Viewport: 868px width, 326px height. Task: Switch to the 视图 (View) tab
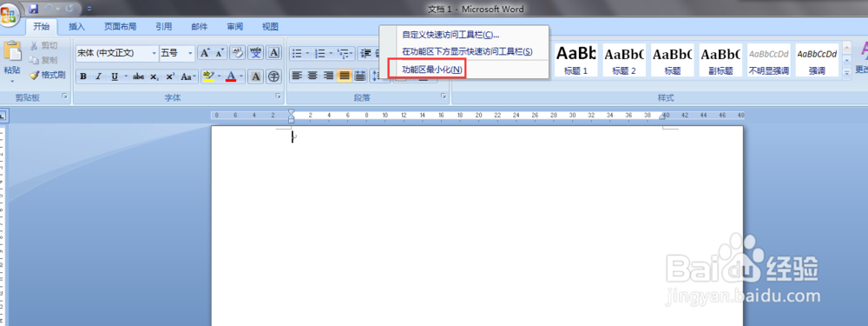(x=270, y=27)
